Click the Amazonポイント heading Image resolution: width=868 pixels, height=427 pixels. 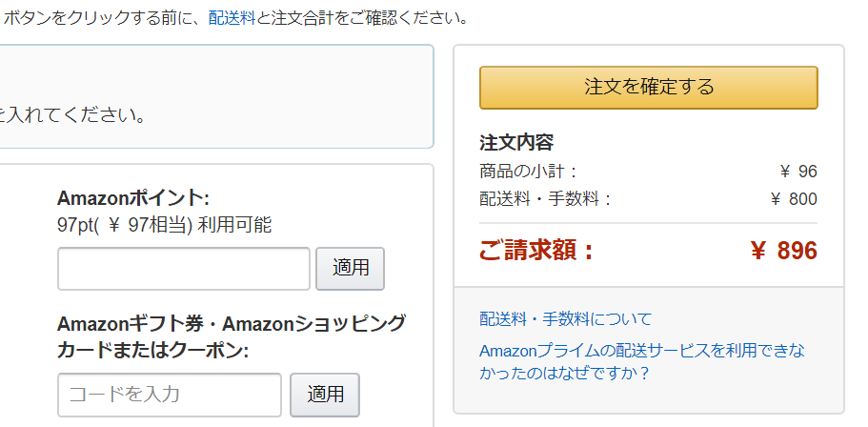point(133,198)
